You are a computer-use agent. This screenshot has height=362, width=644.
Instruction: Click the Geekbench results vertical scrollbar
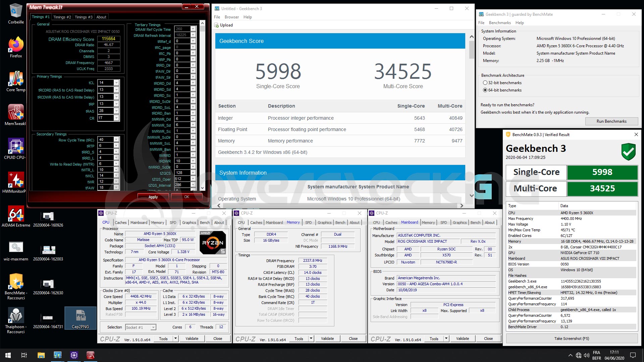tap(472, 50)
